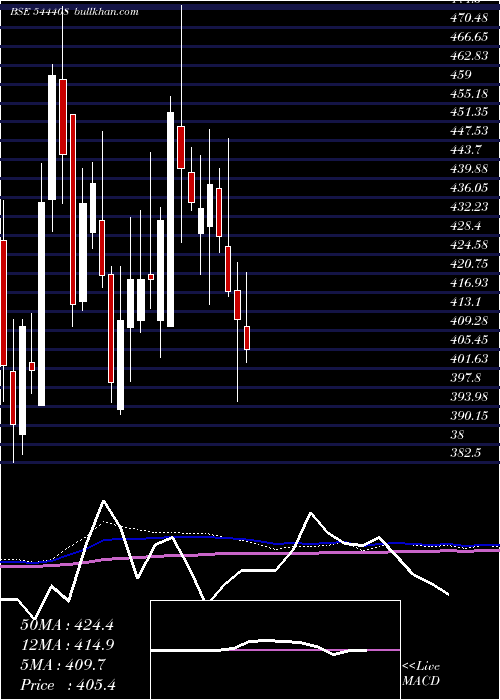Click the 50MA : 424.4 readout
500x700 pixels.
coord(67,624)
